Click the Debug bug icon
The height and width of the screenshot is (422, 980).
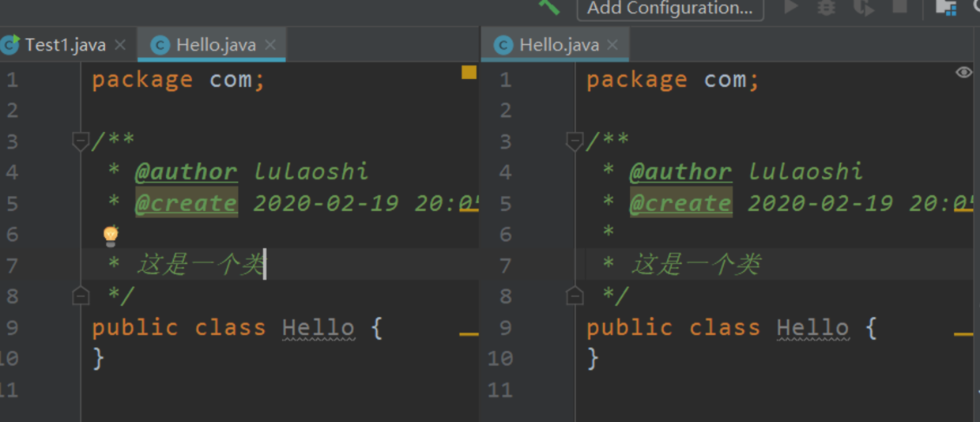pyautogui.click(x=826, y=7)
